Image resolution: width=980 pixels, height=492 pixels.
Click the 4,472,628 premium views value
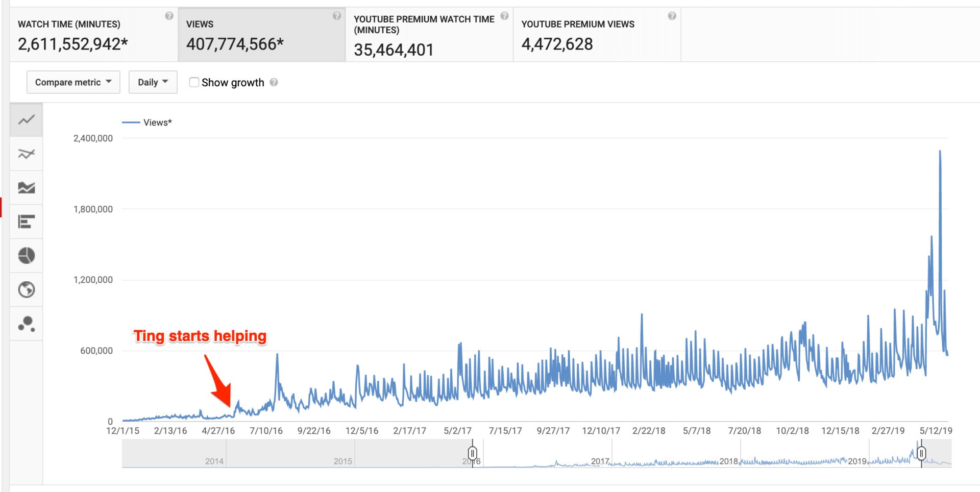[557, 44]
